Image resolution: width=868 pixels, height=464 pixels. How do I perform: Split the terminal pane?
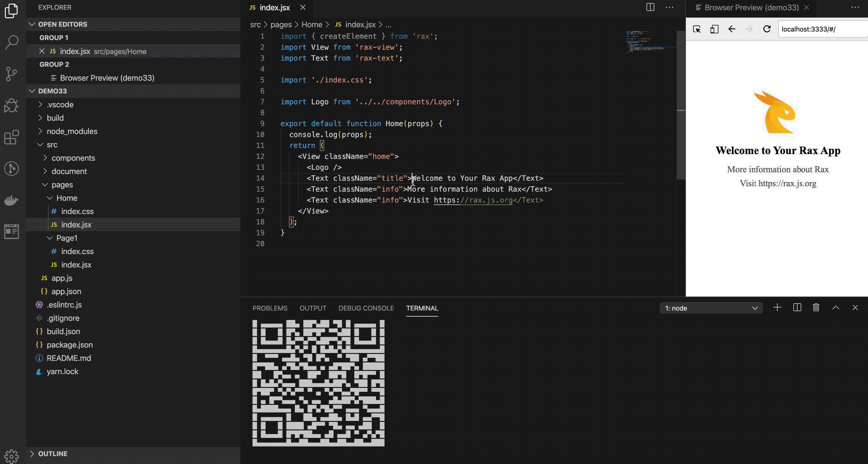point(797,308)
